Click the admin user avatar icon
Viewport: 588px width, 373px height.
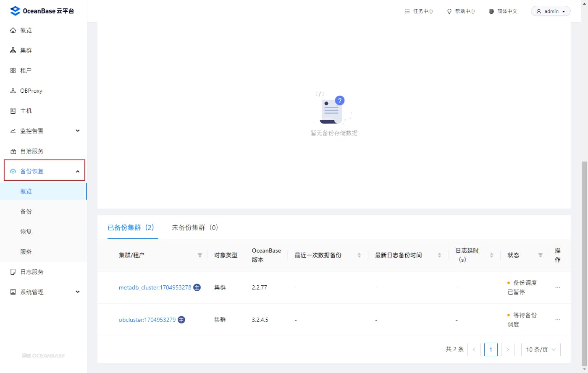pyautogui.click(x=539, y=11)
